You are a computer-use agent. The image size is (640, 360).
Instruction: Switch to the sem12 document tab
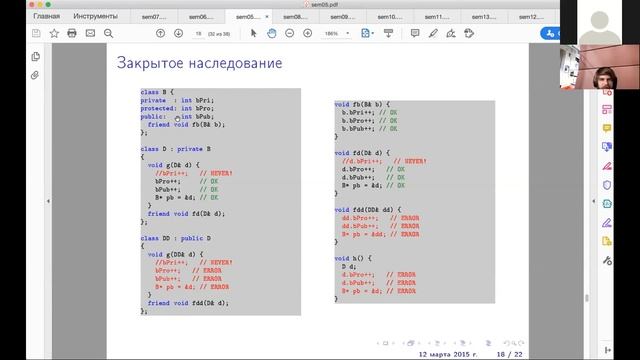coord(531,17)
